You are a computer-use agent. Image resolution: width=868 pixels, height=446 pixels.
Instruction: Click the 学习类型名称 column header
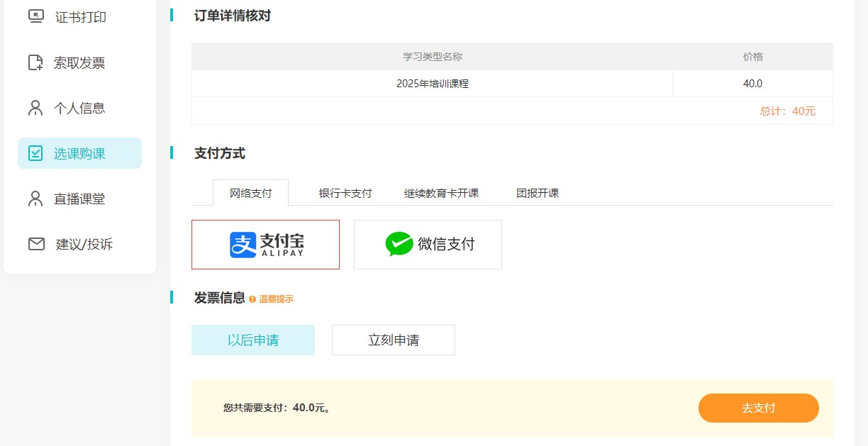pyautogui.click(x=432, y=57)
